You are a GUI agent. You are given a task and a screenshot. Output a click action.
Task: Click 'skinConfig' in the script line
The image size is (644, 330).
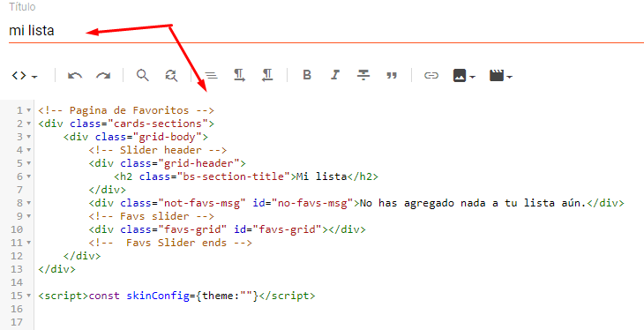[158, 296]
